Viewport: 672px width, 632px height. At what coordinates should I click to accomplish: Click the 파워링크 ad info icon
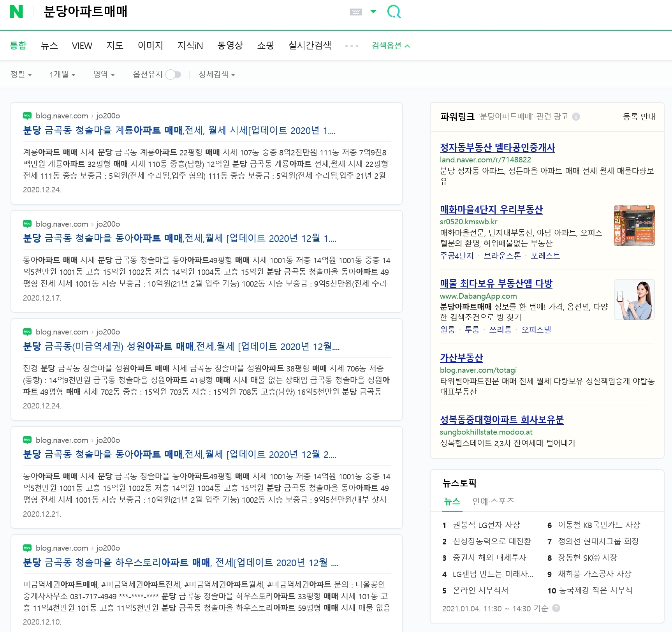576,116
